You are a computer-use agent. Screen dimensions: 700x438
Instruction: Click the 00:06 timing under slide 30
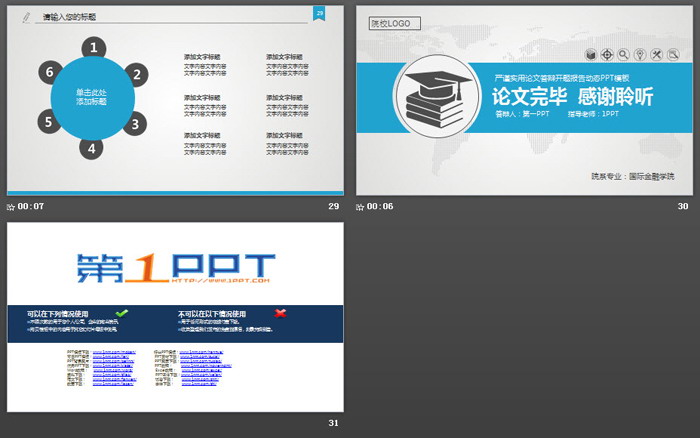[x=380, y=206]
